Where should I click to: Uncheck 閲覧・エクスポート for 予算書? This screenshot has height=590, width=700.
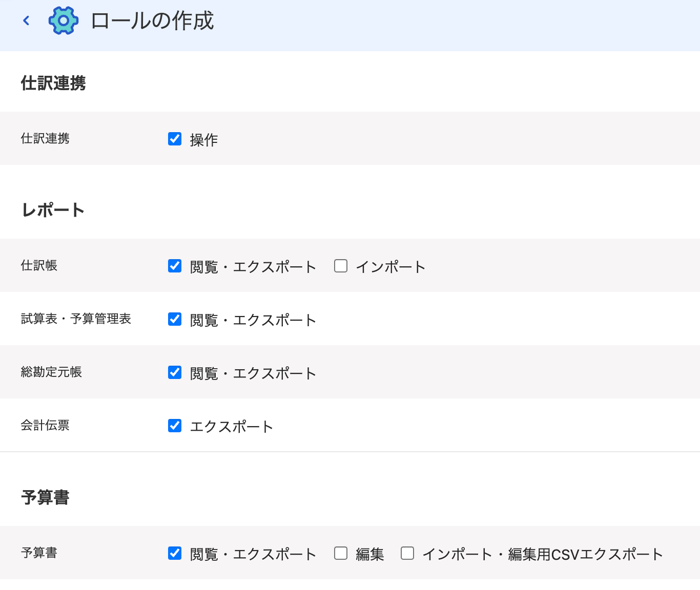pyautogui.click(x=175, y=553)
